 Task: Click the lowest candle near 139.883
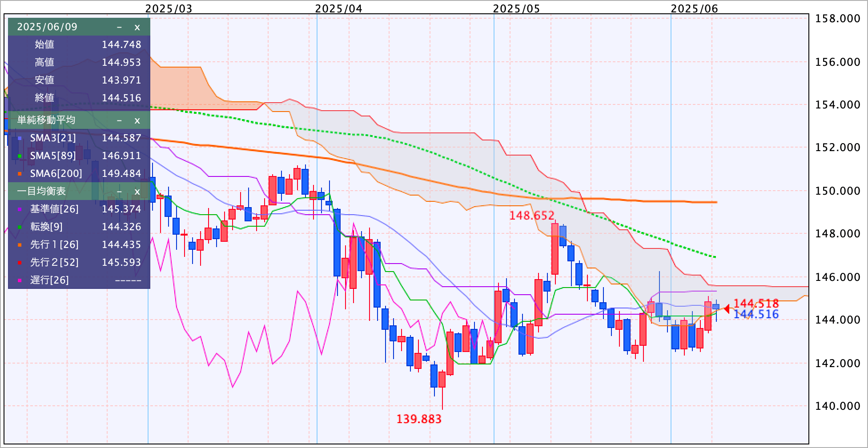pos(442,380)
